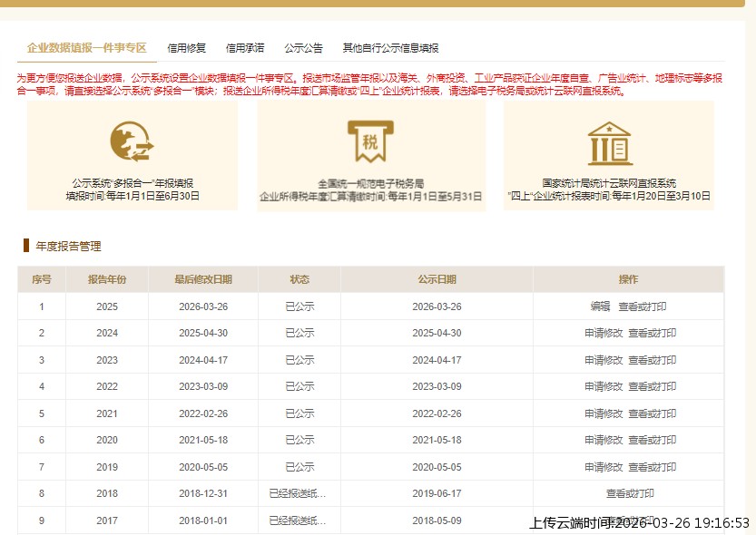Click the 年度报告管理 section header
This screenshot has height=535, width=756.
pos(67,246)
